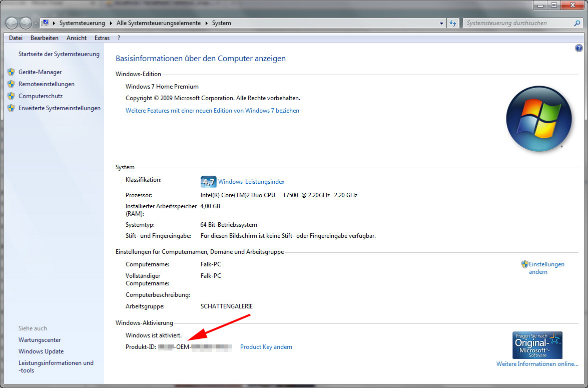Open Remoteeinstellungen
Screen dimensions: 588x388
pos(47,84)
